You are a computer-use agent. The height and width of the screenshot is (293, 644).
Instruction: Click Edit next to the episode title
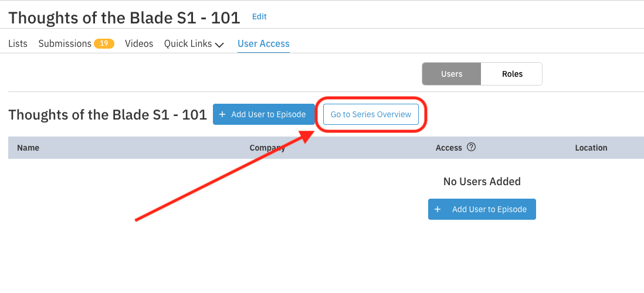pos(259,17)
